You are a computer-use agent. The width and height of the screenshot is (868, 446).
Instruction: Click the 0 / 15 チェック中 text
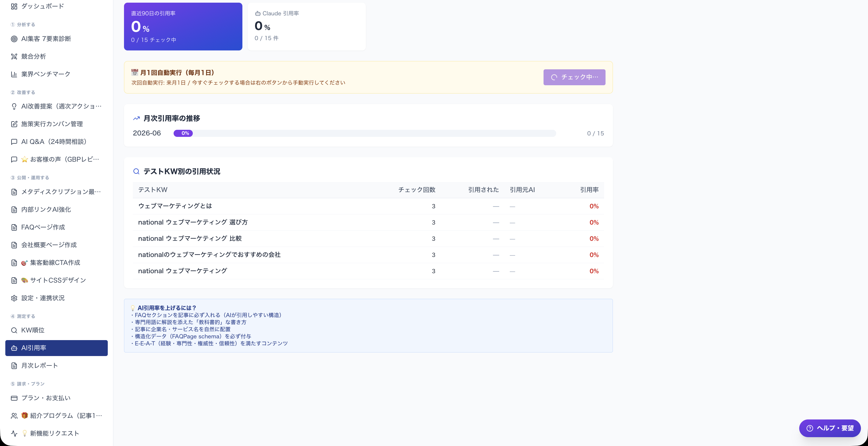[154, 40]
